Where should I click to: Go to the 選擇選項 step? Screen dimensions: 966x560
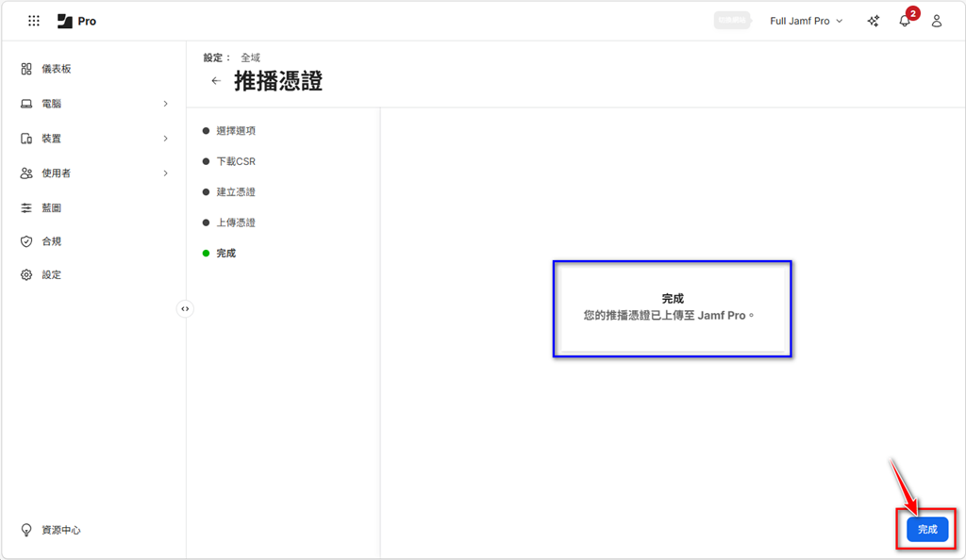click(235, 131)
